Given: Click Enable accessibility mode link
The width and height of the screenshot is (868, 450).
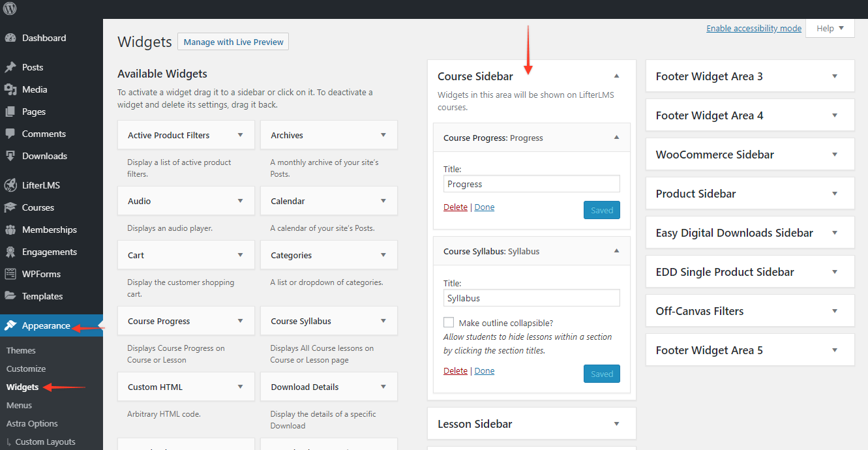Looking at the screenshot, I should [753, 28].
